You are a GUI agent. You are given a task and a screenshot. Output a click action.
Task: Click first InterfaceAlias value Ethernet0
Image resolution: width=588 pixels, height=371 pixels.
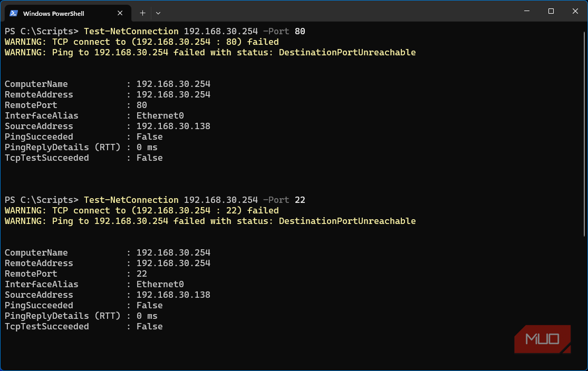160,115
